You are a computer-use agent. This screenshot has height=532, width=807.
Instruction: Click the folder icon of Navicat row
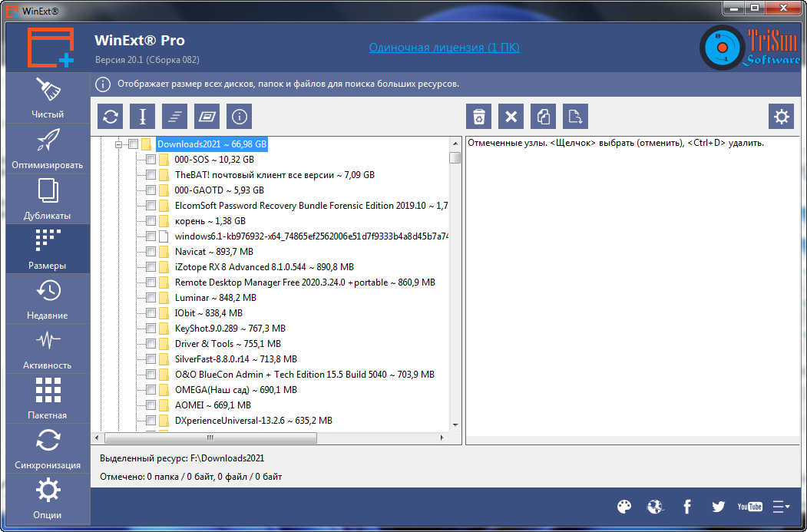164,252
